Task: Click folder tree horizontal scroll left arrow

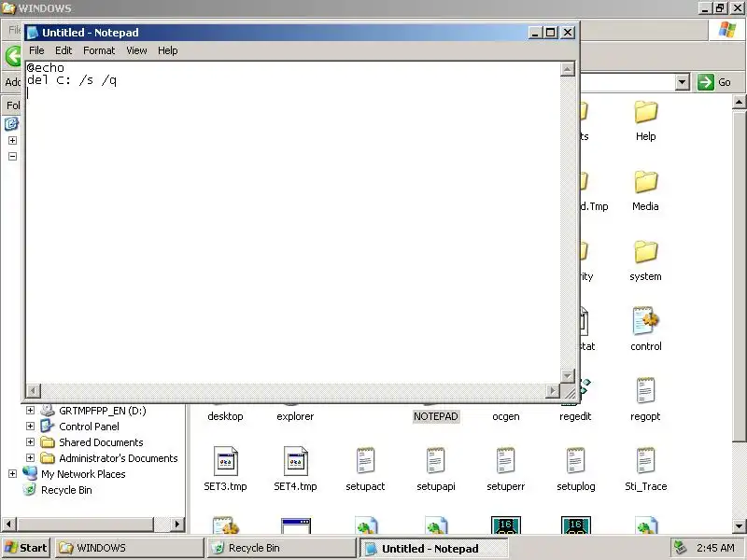Action: pos(8,525)
